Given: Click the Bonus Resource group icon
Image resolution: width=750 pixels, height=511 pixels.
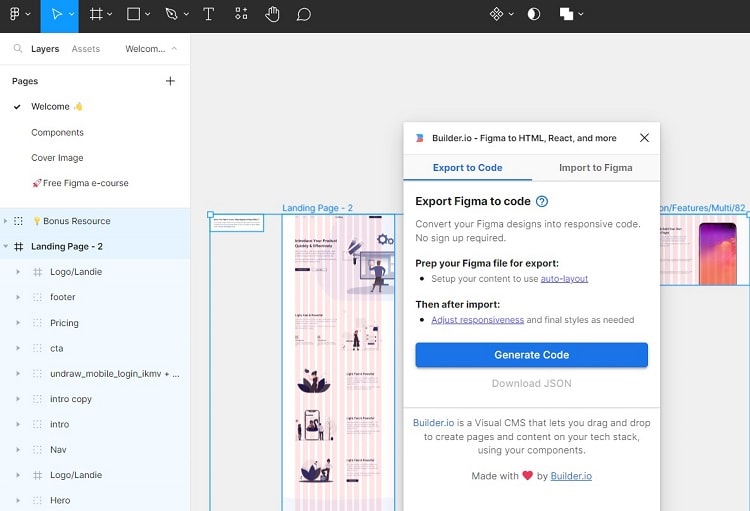Looking at the screenshot, I should point(18,221).
